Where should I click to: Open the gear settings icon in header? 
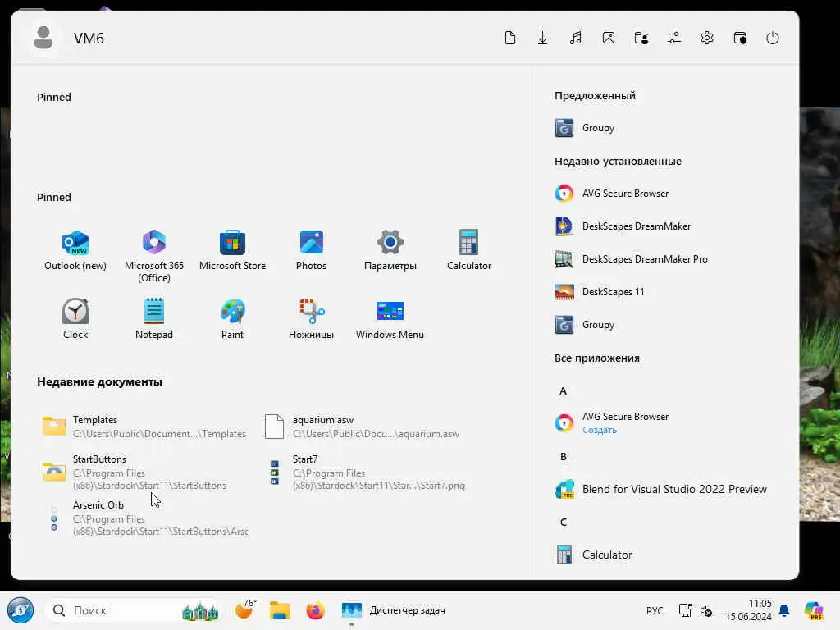(707, 38)
